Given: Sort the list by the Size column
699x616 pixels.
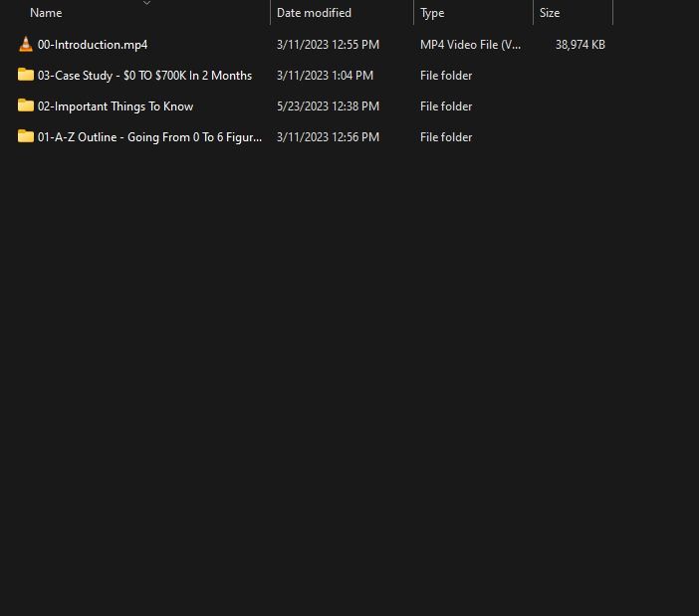Looking at the screenshot, I should (550, 13).
